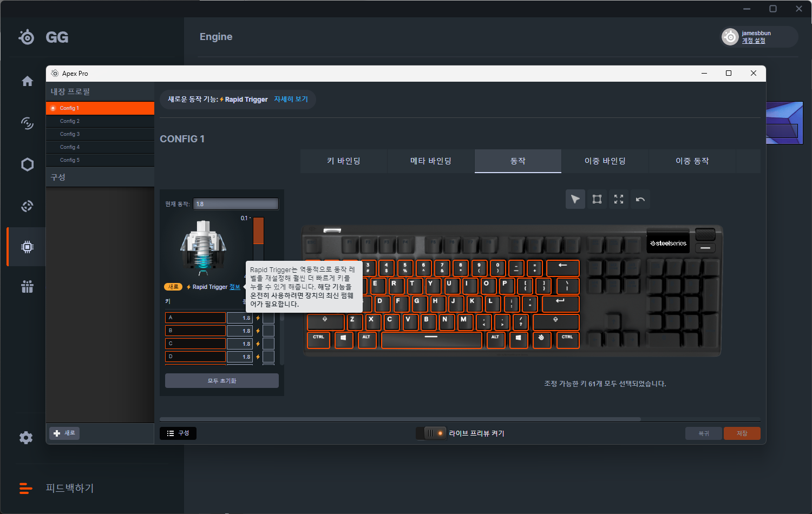The image size is (812, 514).
Task: Click the Enter key on keyboard image
Action: (x=560, y=304)
